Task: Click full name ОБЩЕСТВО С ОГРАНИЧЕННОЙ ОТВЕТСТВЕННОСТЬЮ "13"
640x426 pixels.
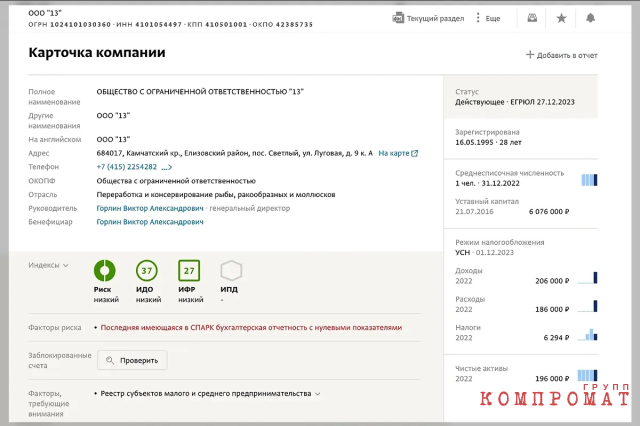Action: point(200,92)
